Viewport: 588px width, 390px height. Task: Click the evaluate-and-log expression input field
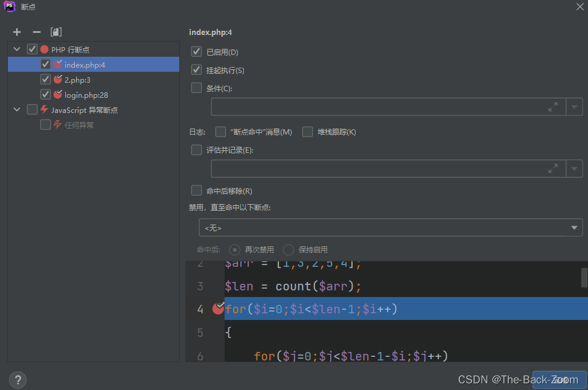click(x=389, y=169)
